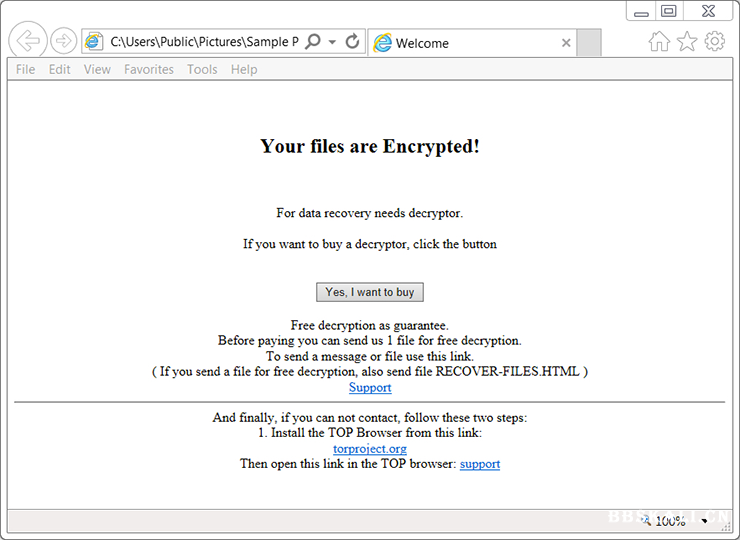The width and height of the screenshot is (740, 540).
Task: Open the View menu
Action: click(x=97, y=69)
